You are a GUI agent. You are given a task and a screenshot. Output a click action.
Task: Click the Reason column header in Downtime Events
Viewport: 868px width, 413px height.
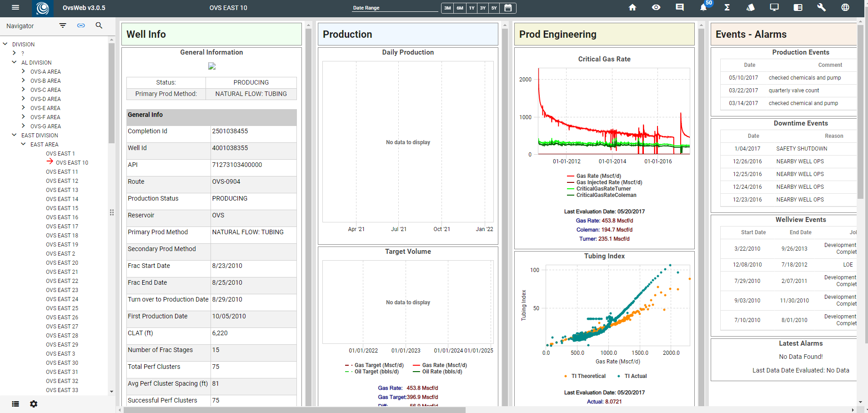tap(834, 136)
